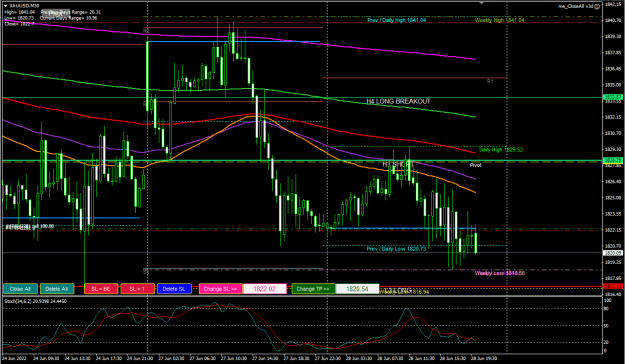Click the Stoch indicator header label

(35, 301)
